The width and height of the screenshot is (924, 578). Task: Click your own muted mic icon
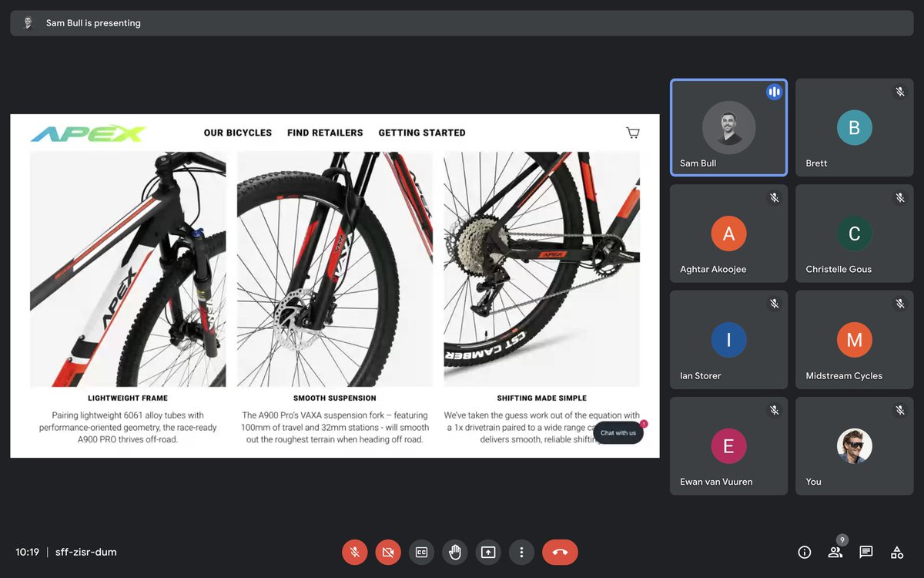[x=899, y=410]
